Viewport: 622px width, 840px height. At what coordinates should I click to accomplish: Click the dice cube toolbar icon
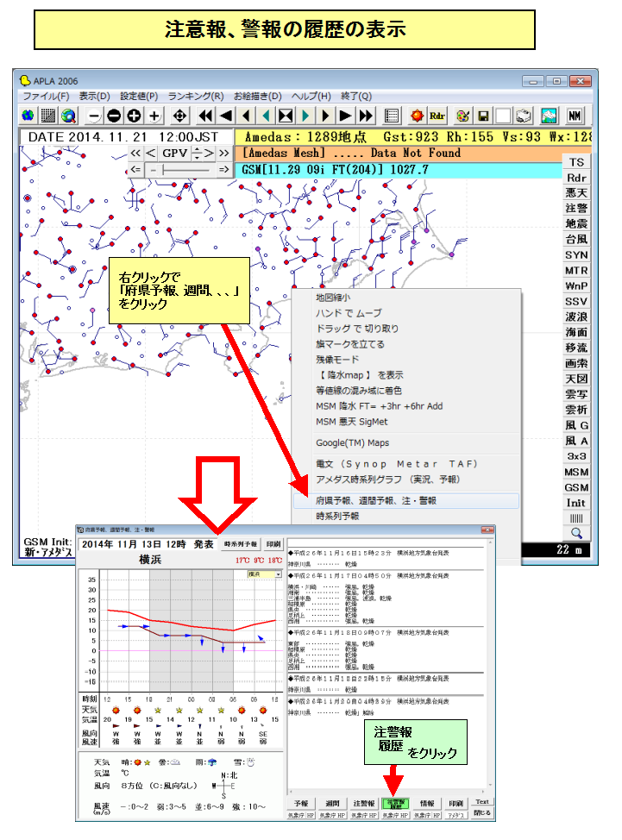pos(524,116)
